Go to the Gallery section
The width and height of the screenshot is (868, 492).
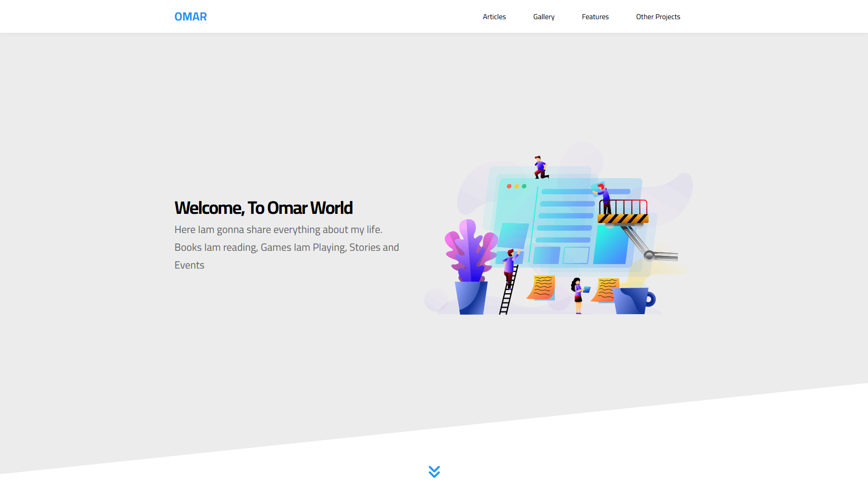pos(543,17)
